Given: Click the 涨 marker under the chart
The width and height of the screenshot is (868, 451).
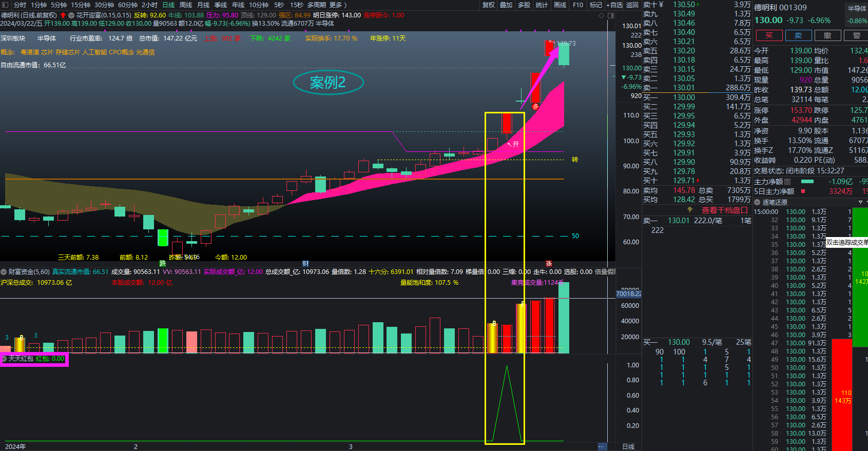Looking at the screenshot, I should (549, 264).
